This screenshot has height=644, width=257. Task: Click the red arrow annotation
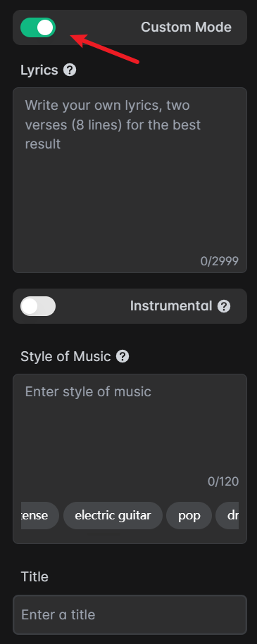click(105, 49)
